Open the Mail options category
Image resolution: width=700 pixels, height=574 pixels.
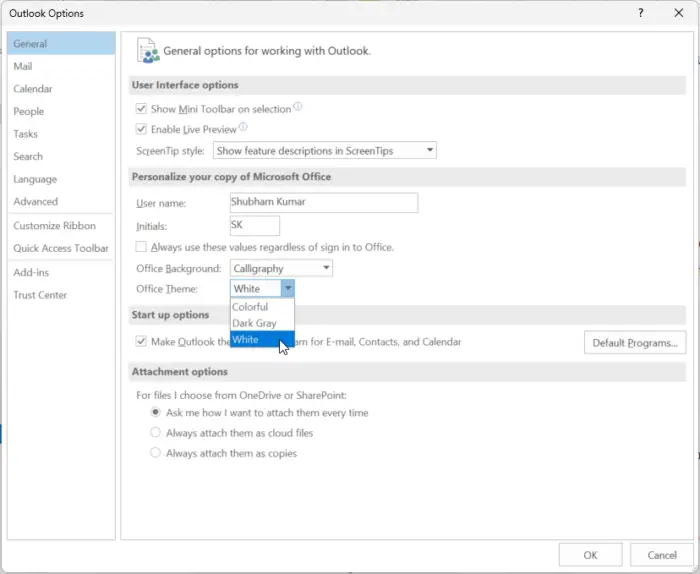click(x=23, y=66)
